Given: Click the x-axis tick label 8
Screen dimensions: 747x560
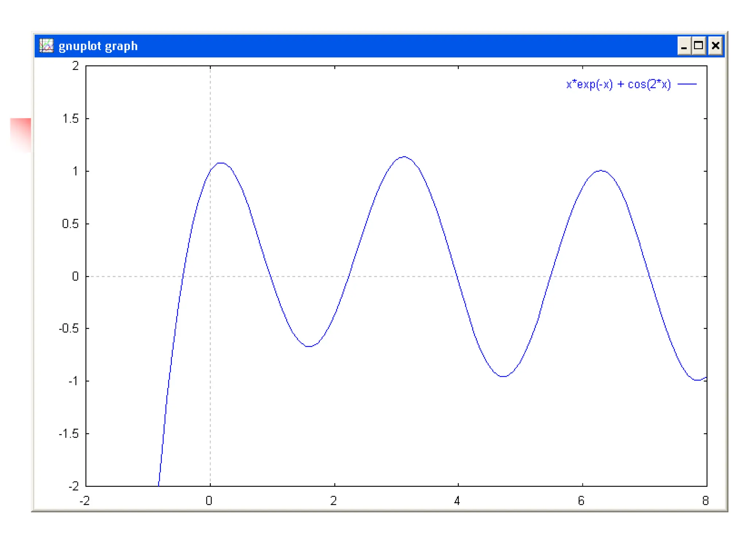Looking at the screenshot, I should point(705,501).
